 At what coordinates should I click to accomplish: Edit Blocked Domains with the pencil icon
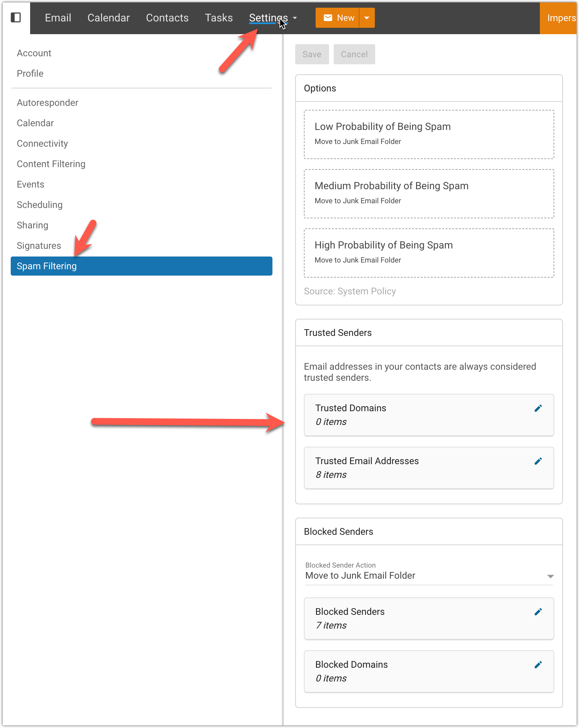click(538, 664)
